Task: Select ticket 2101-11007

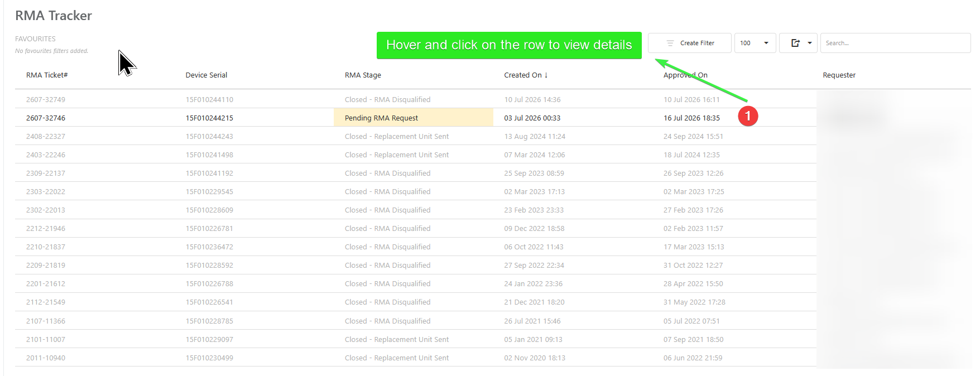Action: click(x=46, y=339)
